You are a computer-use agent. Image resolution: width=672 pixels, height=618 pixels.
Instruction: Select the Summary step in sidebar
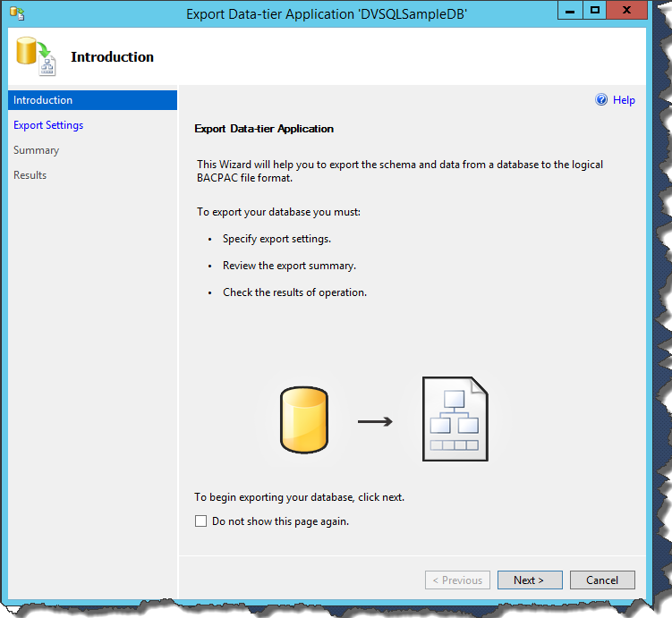click(37, 150)
